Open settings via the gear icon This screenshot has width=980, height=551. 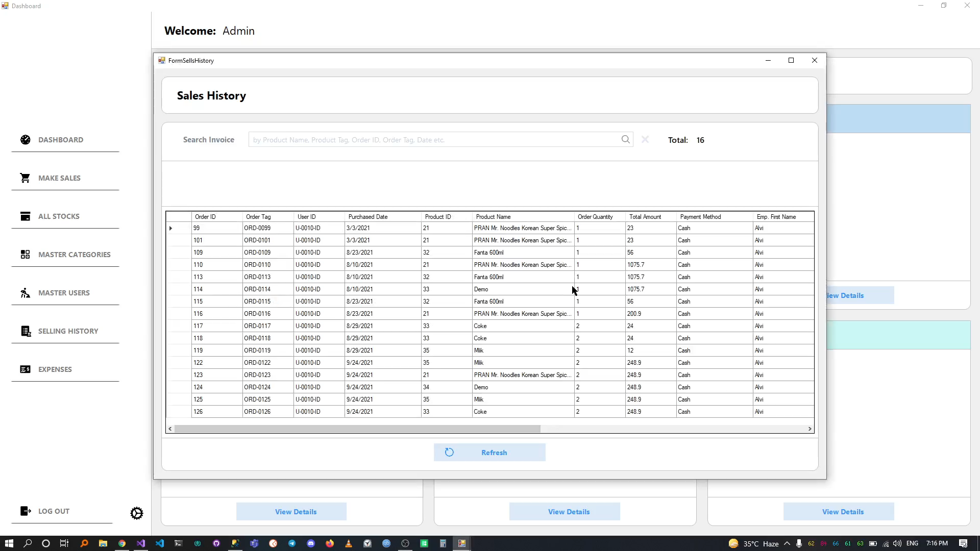(137, 513)
